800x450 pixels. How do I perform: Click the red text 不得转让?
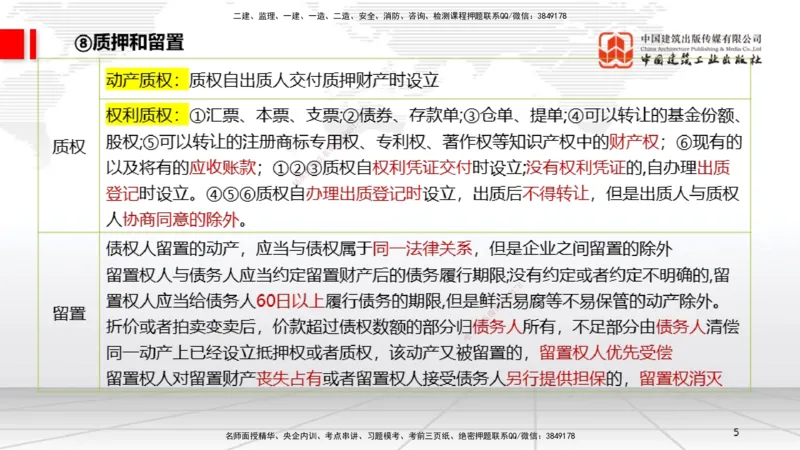[x=556, y=194]
